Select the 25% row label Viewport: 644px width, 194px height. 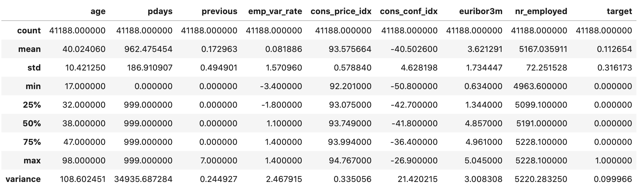[32, 105]
